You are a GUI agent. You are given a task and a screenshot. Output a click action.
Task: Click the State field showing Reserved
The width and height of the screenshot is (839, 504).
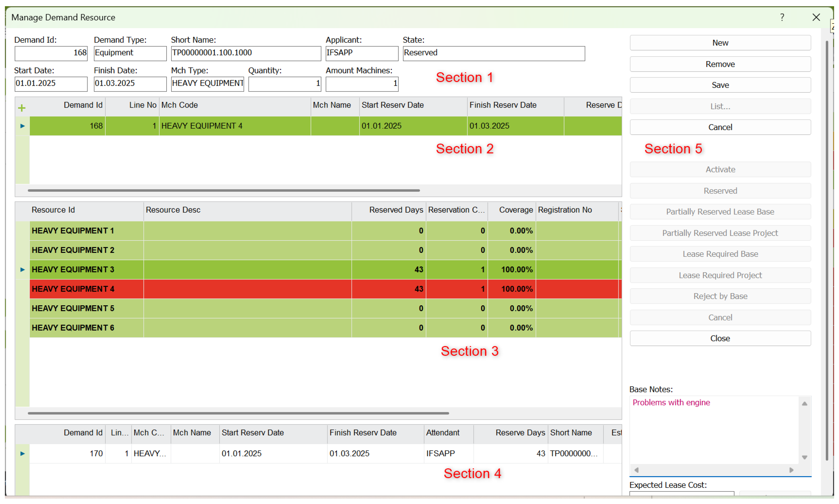[494, 53]
